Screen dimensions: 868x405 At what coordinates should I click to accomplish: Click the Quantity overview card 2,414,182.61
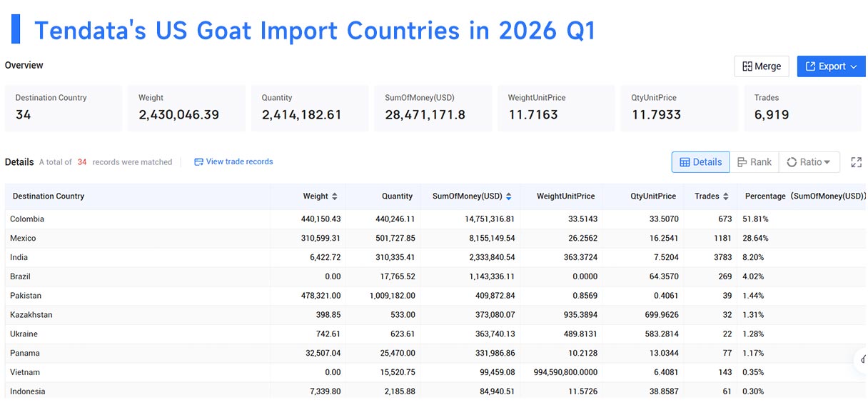310,108
